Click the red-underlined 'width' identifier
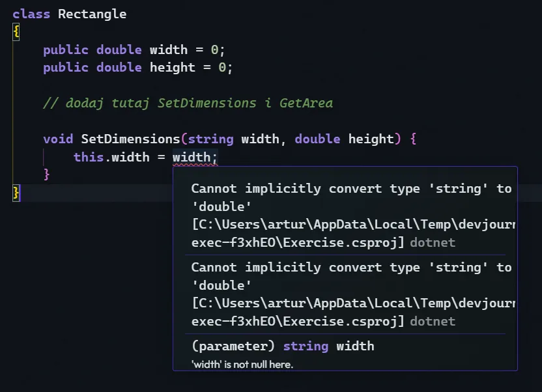Screen dimensions: 542x392 click(x=192, y=158)
